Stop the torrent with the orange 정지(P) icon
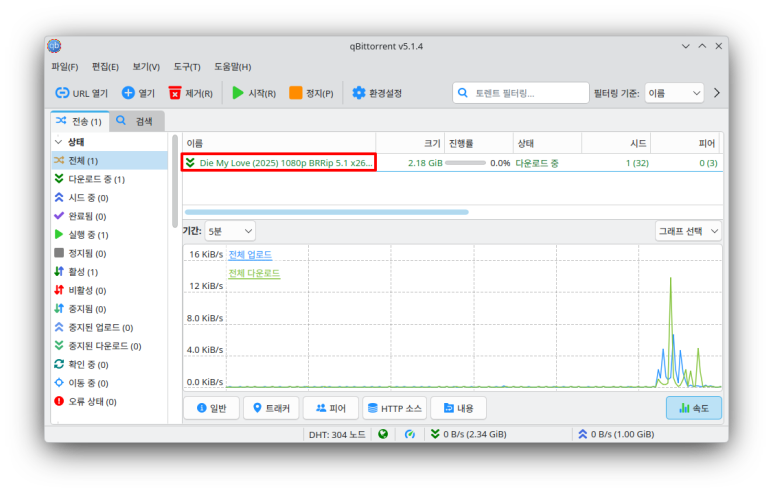Image resolution: width=773 pixels, height=495 pixels. click(295, 93)
